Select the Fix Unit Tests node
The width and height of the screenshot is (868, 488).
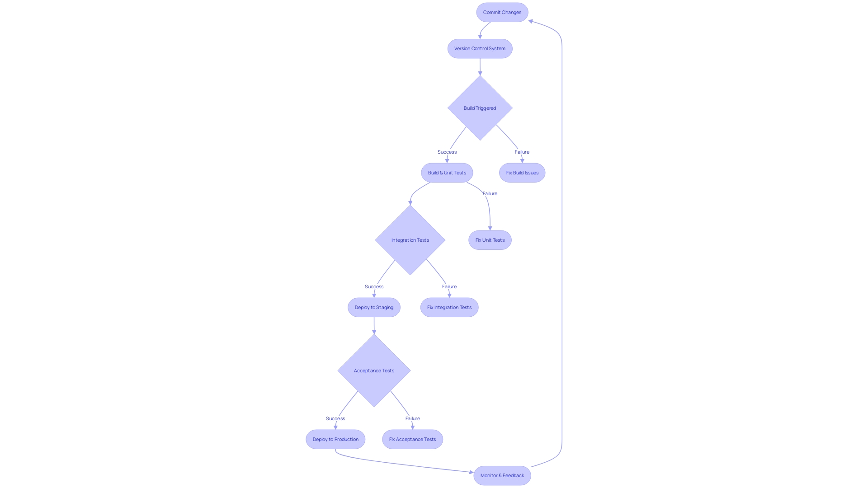489,239
